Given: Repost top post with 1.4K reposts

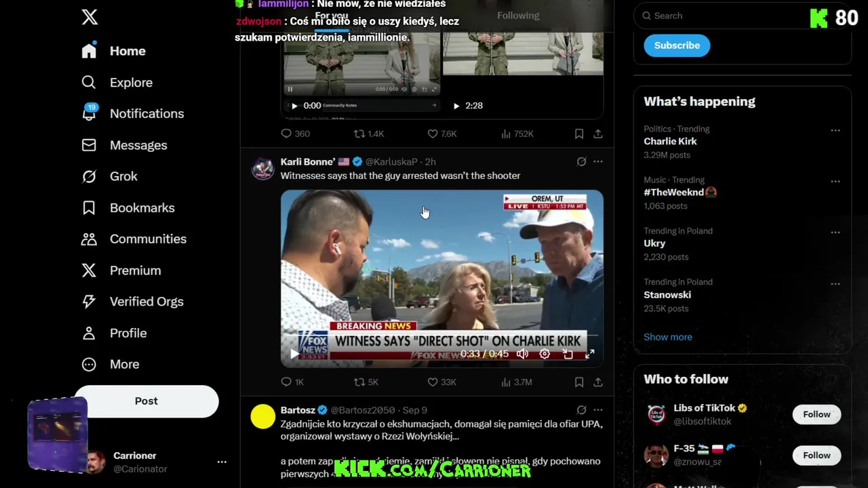Looking at the screenshot, I should [x=369, y=134].
